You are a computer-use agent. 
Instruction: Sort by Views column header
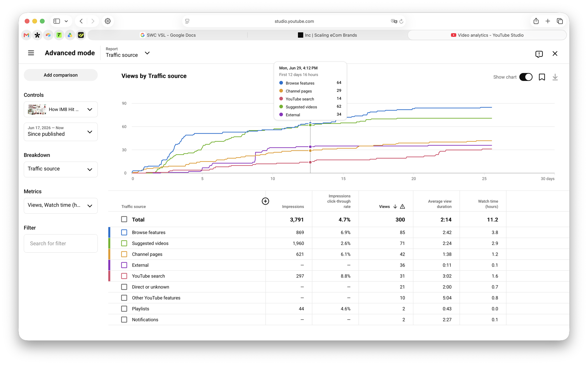tap(384, 207)
